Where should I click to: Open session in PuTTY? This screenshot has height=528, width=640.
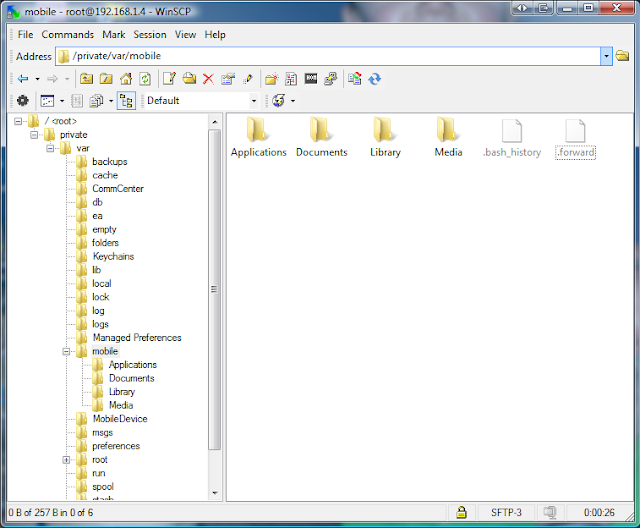point(331,79)
